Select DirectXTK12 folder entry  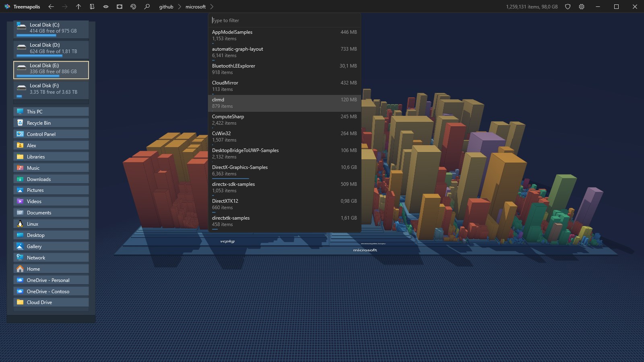(x=284, y=204)
